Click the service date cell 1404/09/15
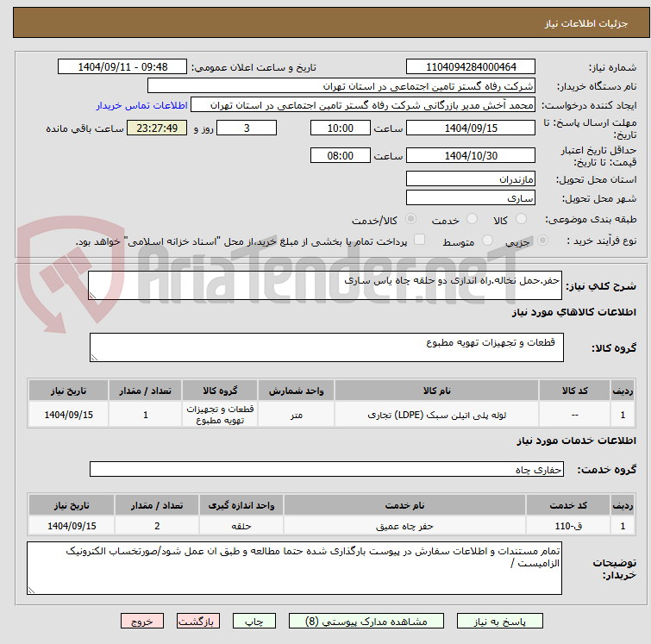Viewport: 651px width, 644px height. pyautogui.click(x=72, y=526)
